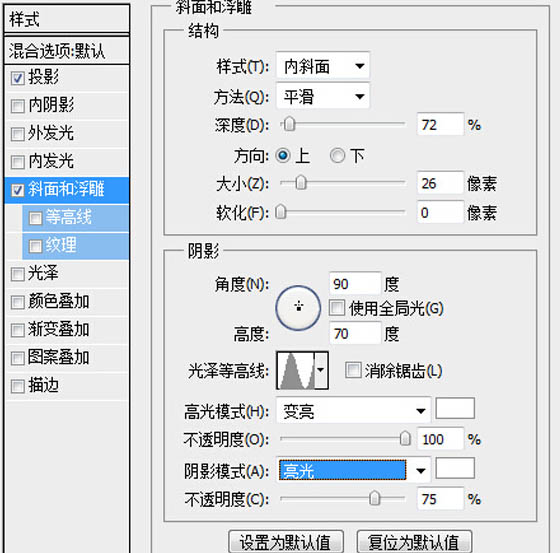Open the 方法(Q) 平滑 dropdown
Screen dimensions: 560x553
pyautogui.click(x=323, y=96)
